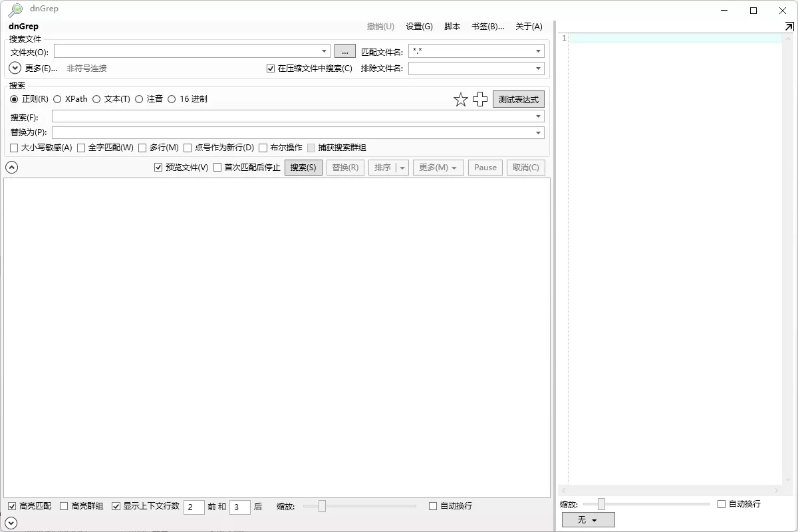
Task: Uncheck 在压缩文件中搜索(C)
Action: 270,68
